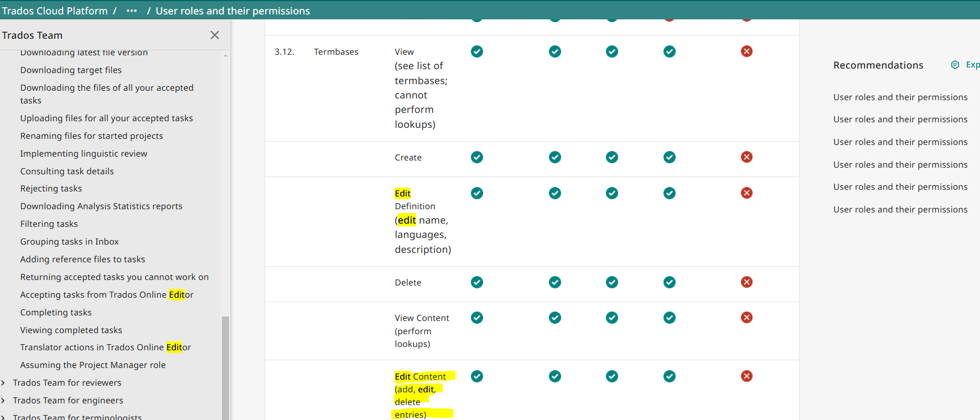The height and width of the screenshot is (420, 980).
Task: Go to Trados Cloud Platform breadcrumb
Action: (x=55, y=11)
